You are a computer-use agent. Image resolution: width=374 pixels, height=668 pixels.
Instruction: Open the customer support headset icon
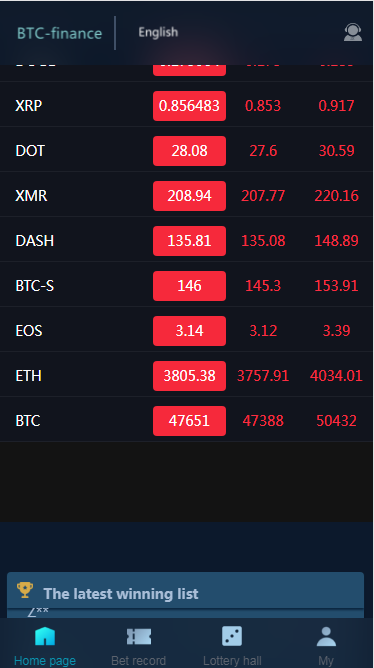coord(353,32)
